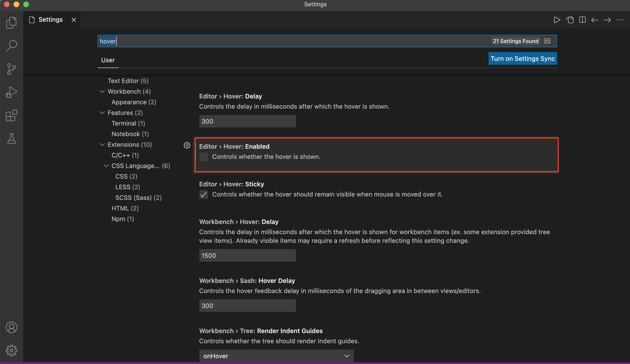Open Render Indent Guides onHover dropdown
630x364 pixels.
(276, 356)
